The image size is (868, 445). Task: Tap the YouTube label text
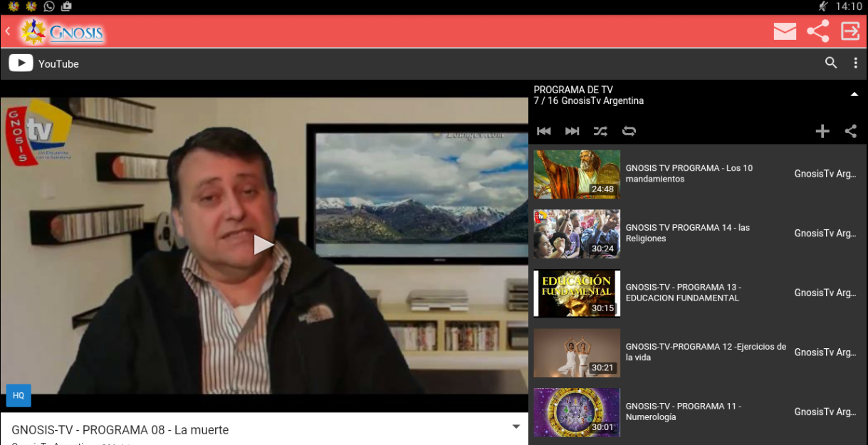click(x=58, y=64)
